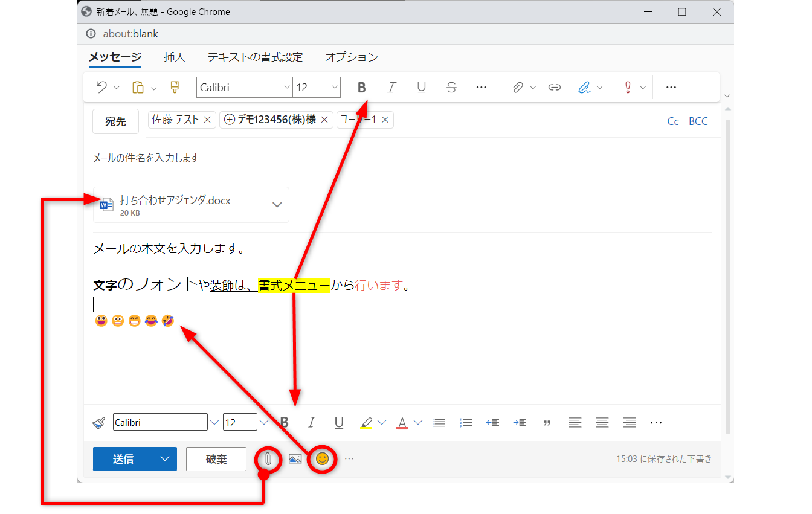Click the emoji smiley icon
This screenshot has height=514, width=812.
[323, 459]
